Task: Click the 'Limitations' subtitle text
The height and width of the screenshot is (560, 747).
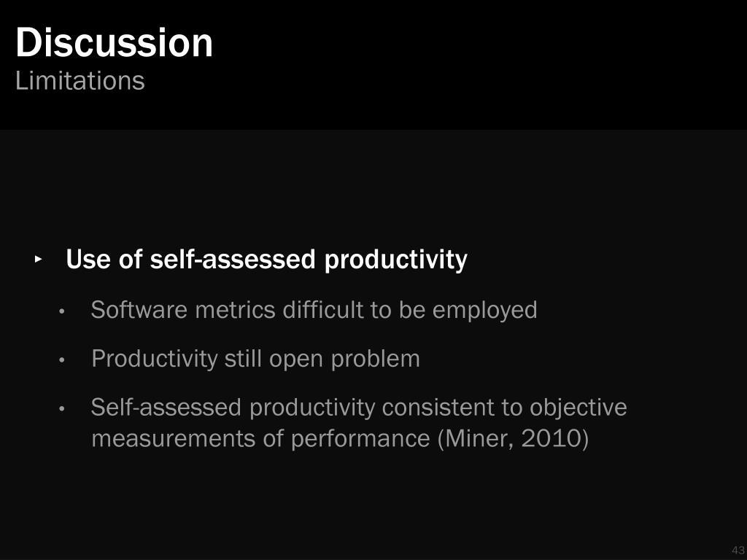Action: [80, 80]
